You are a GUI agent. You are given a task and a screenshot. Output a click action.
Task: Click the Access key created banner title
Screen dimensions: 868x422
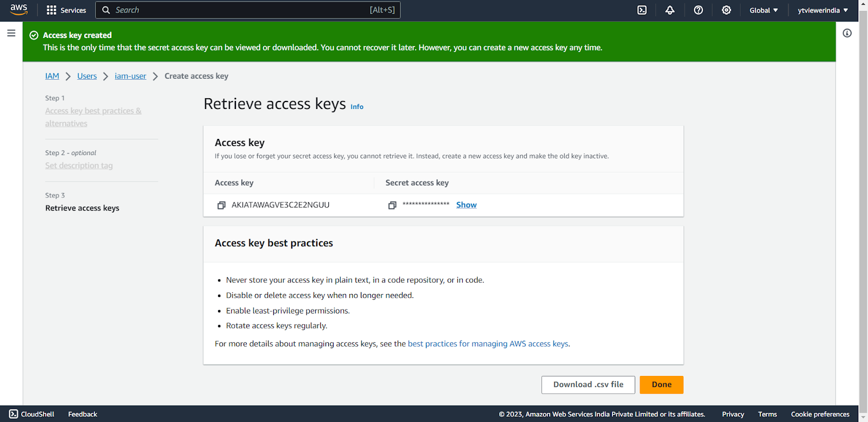click(x=77, y=35)
